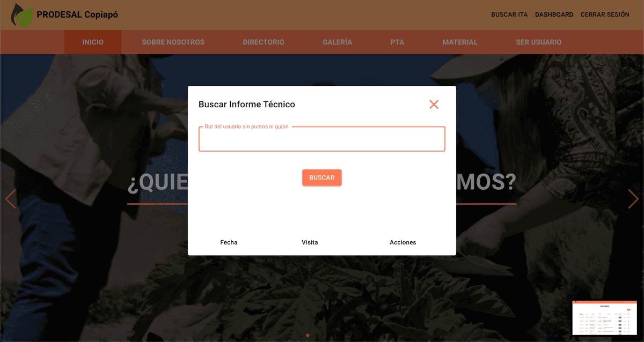The height and width of the screenshot is (342, 644).
Task: Open the INICIO nav tab
Action: tap(93, 42)
